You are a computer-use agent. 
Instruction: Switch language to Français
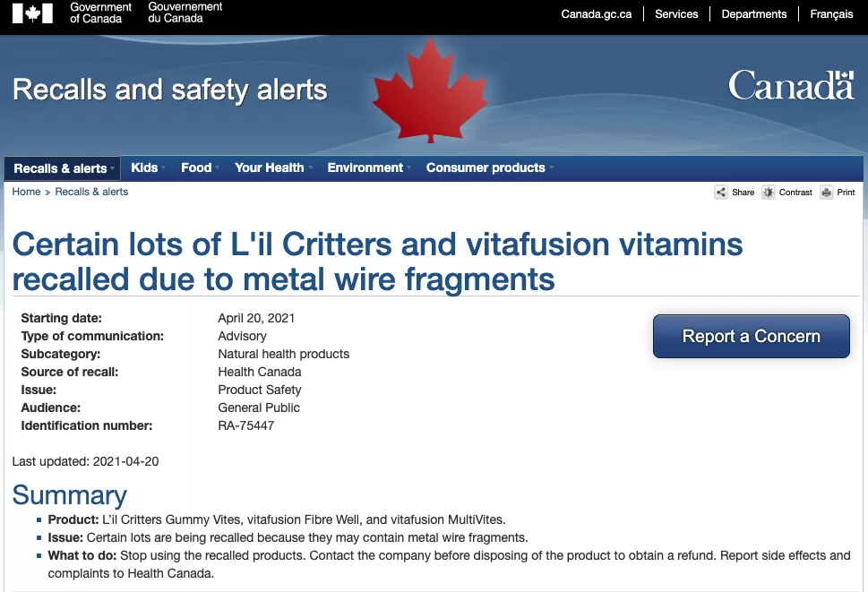tap(831, 13)
